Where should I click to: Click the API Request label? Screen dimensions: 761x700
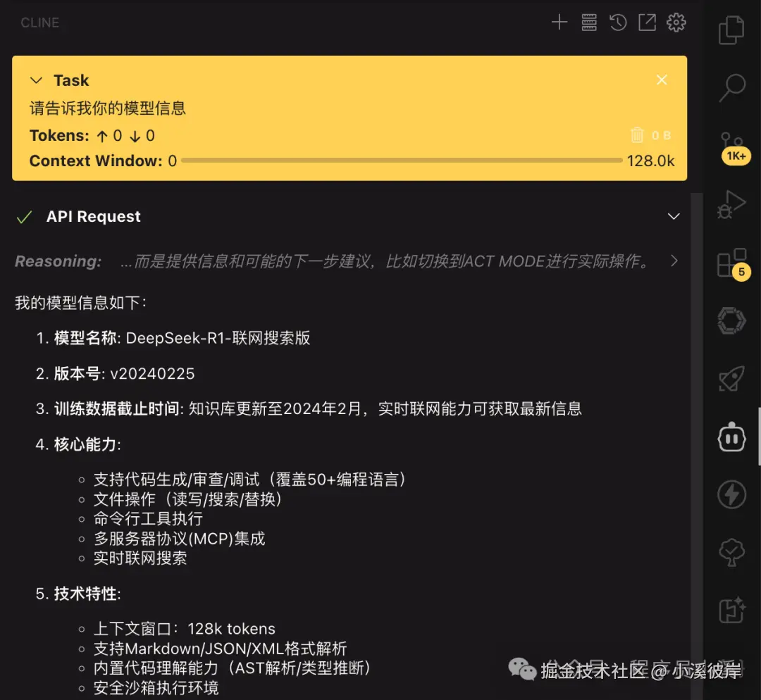[93, 216]
